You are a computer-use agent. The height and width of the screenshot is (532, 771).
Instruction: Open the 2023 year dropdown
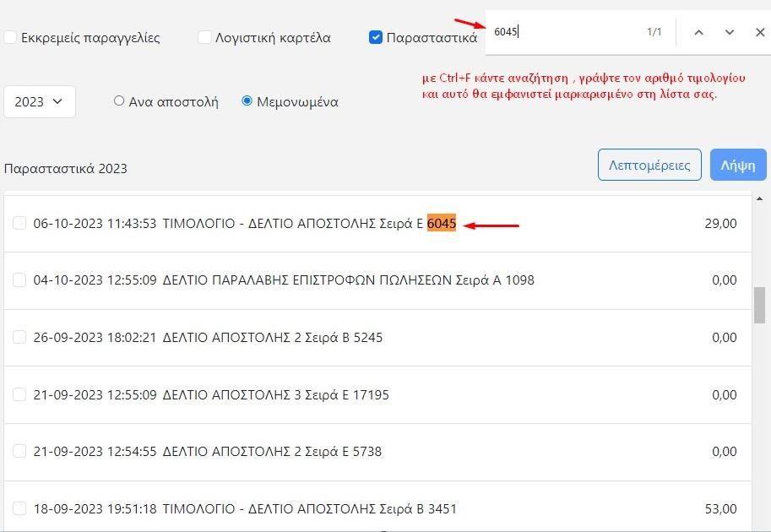click(40, 101)
